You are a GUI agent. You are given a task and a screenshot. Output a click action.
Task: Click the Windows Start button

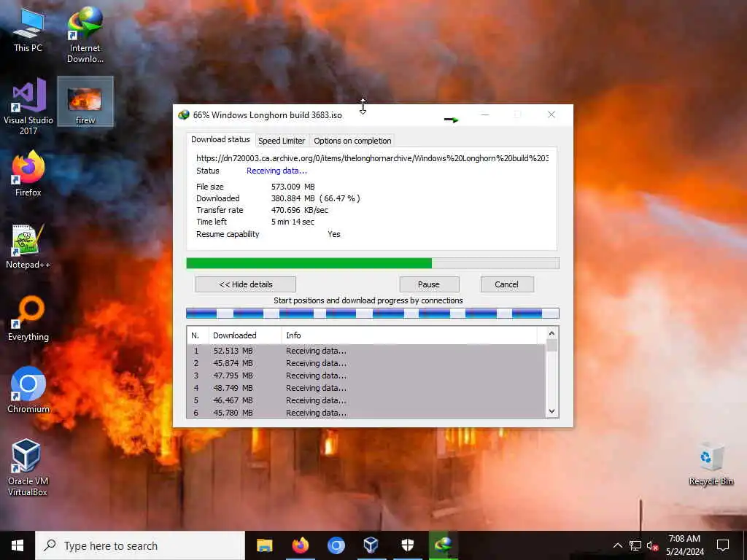click(x=18, y=545)
